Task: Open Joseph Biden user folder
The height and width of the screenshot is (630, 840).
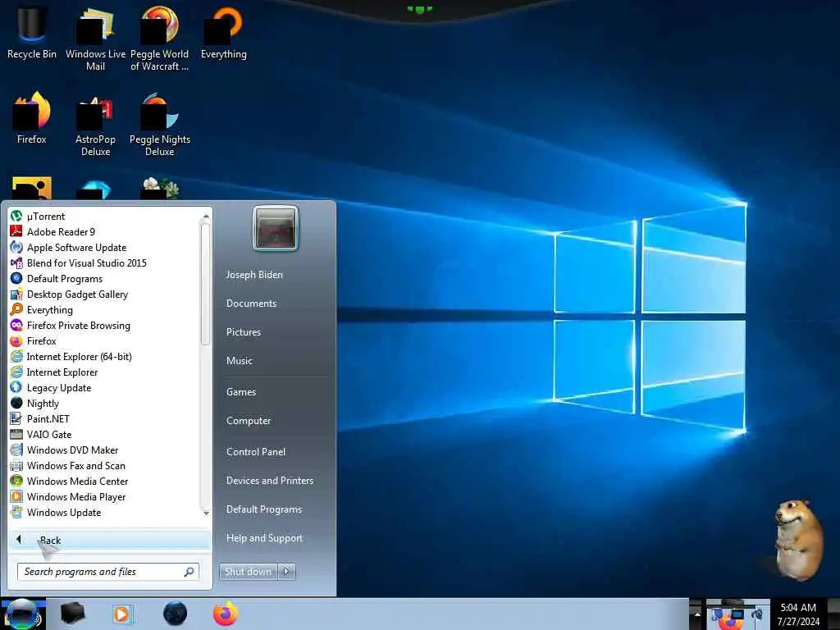Action: tap(254, 275)
